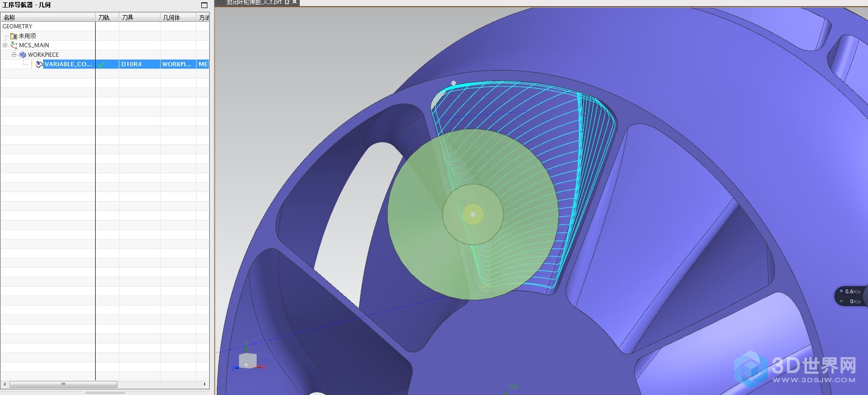868x395 pixels.
Task: Click the WORKPIECE cube icon
Action: pyautogui.click(x=23, y=54)
